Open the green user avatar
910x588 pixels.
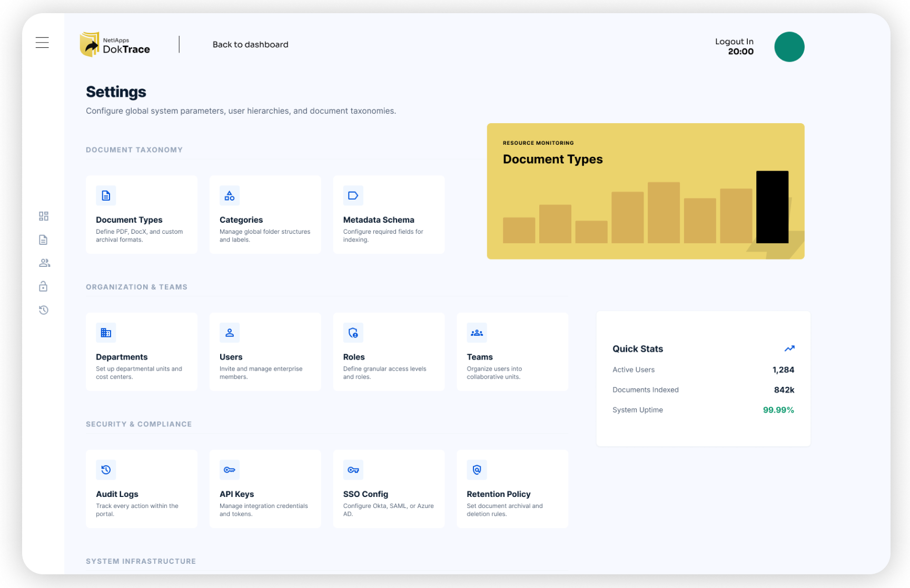789,47
